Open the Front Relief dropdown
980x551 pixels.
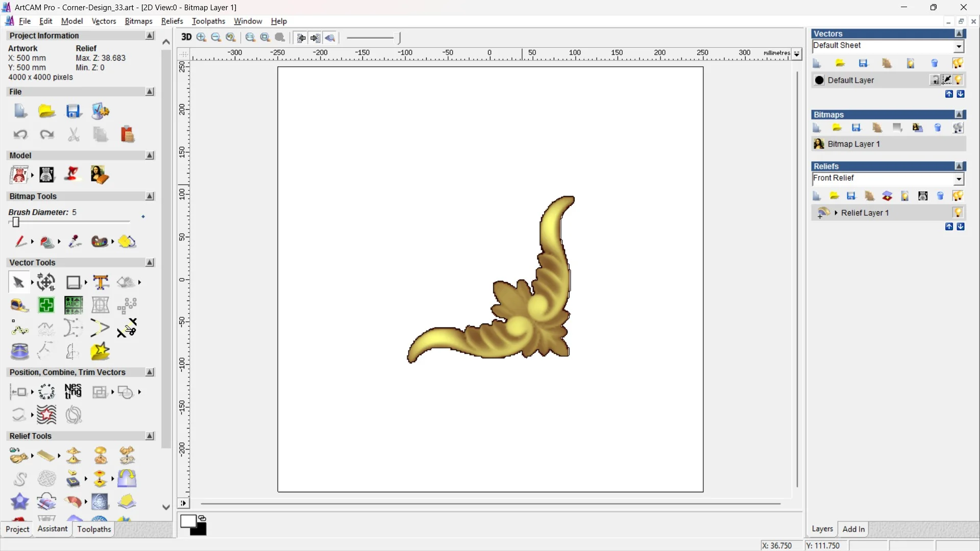[959, 179]
